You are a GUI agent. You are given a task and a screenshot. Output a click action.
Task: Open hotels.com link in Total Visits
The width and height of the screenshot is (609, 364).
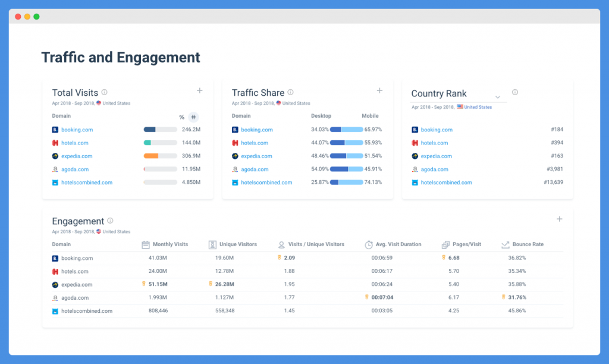click(x=74, y=143)
